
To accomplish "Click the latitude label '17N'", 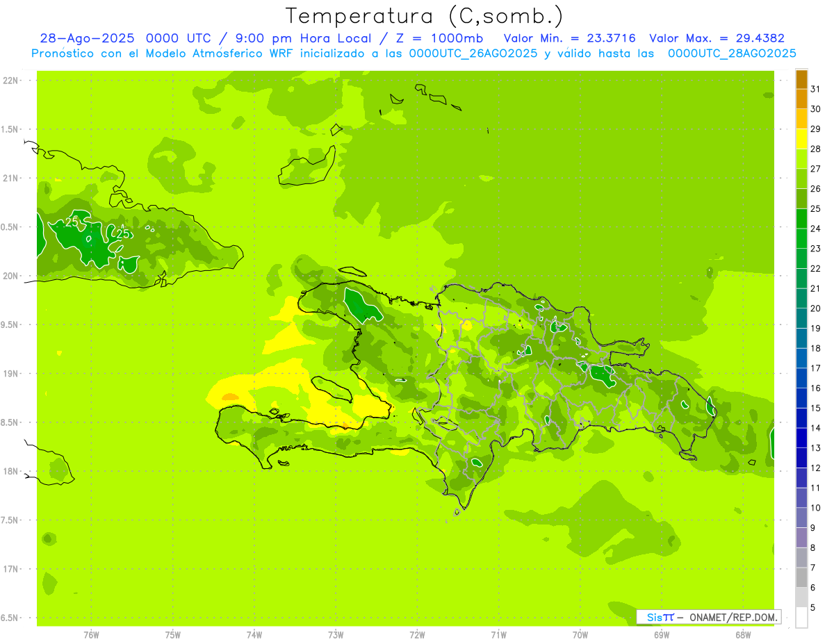I will tap(12, 569).
